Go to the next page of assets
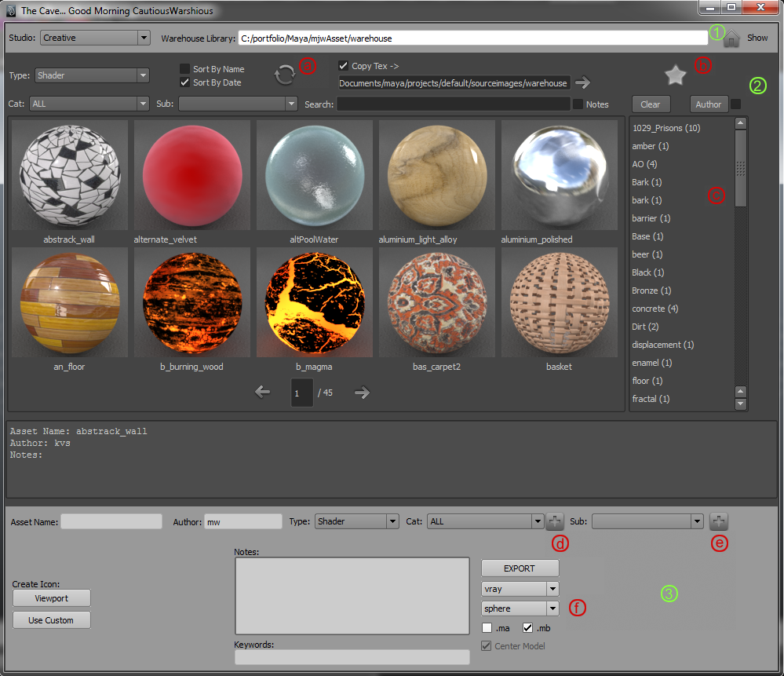The height and width of the screenshot is (676, 784). [x=362, y=393]
